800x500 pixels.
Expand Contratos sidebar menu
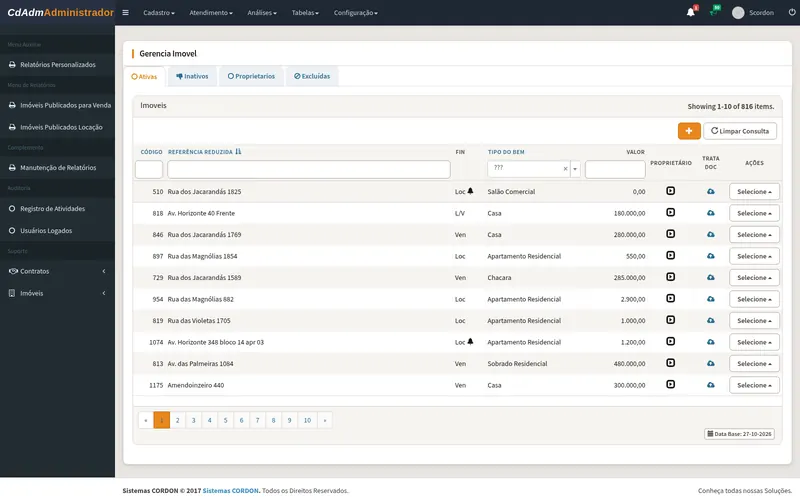57,271
